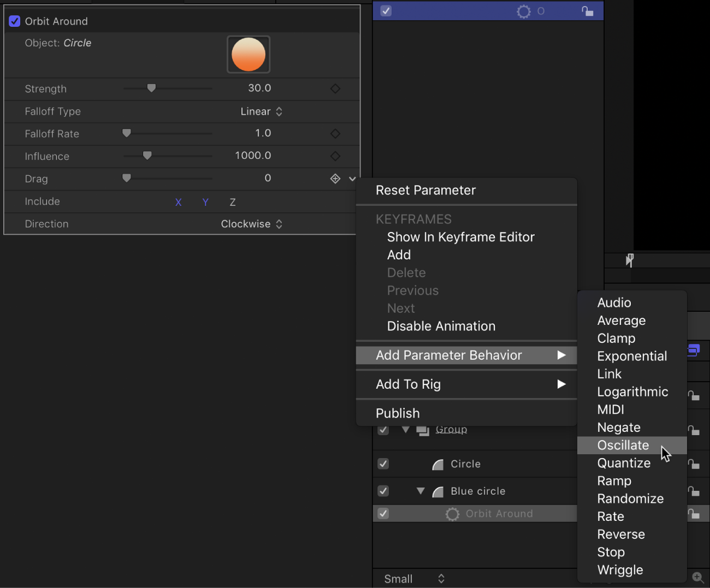Toggle the Z axis in the Include row

coord(232,201)
